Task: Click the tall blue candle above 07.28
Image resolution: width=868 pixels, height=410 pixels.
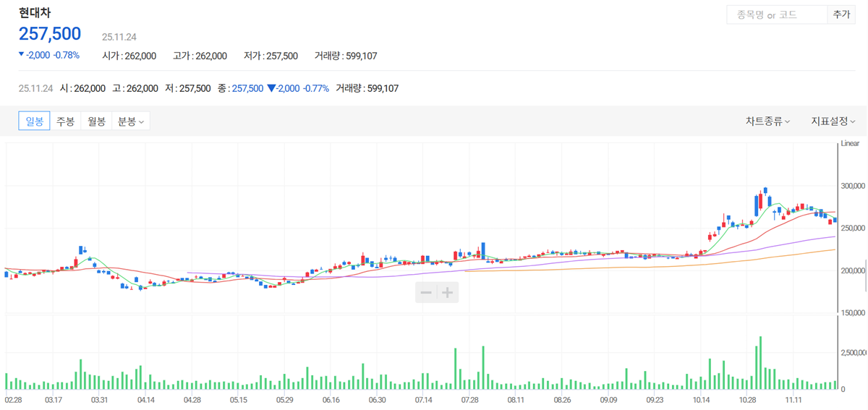Action: click(483, 249)
